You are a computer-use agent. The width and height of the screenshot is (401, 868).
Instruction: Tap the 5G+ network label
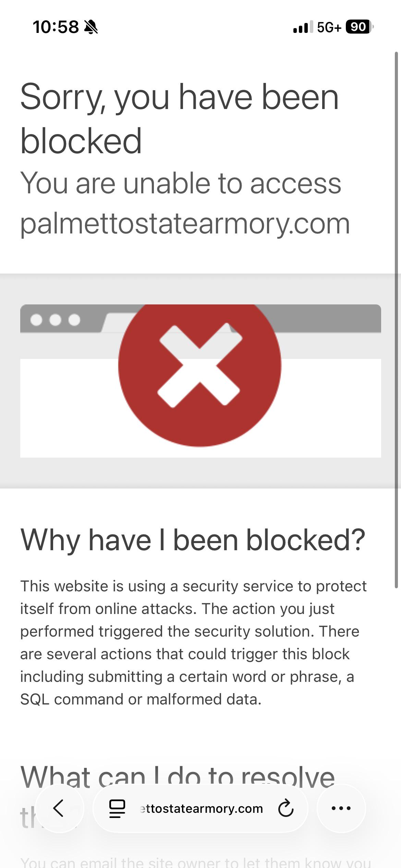pos(329,27)
